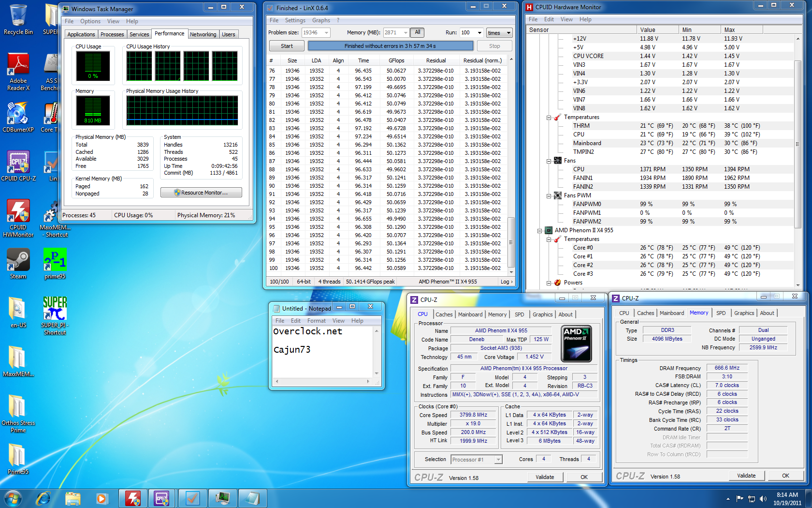
Task: Click the Start button in LinX
Action: pos(287,46)
